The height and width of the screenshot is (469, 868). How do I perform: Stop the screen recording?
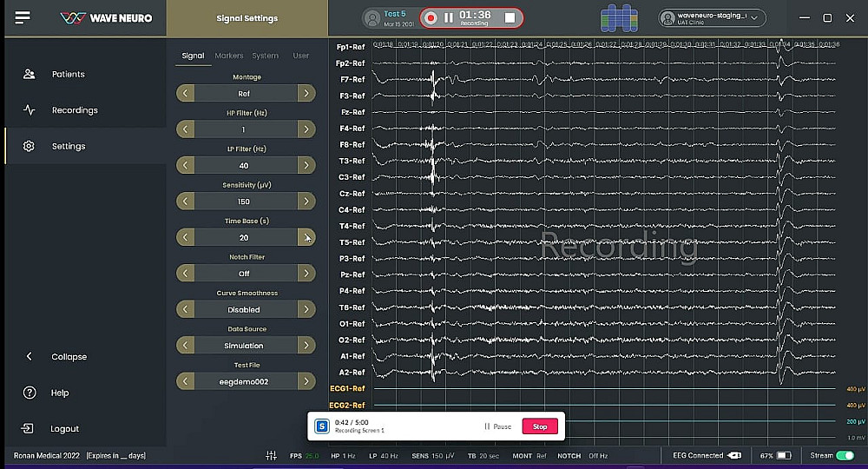[540, 426]
